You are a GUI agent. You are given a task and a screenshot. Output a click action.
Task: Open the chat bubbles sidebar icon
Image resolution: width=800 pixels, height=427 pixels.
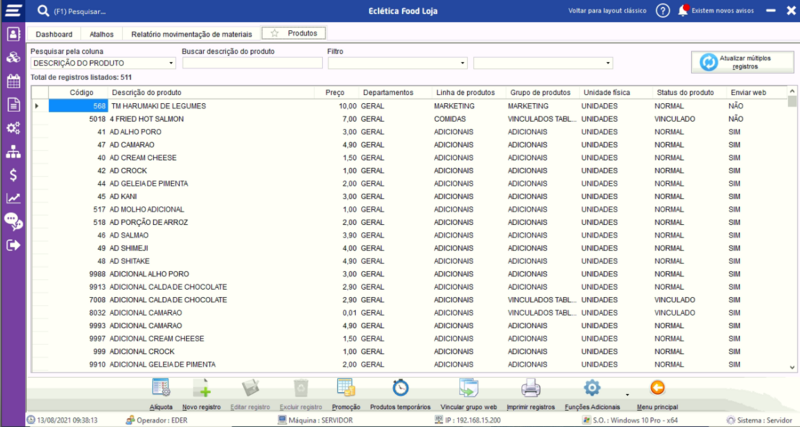pos(13,221)
